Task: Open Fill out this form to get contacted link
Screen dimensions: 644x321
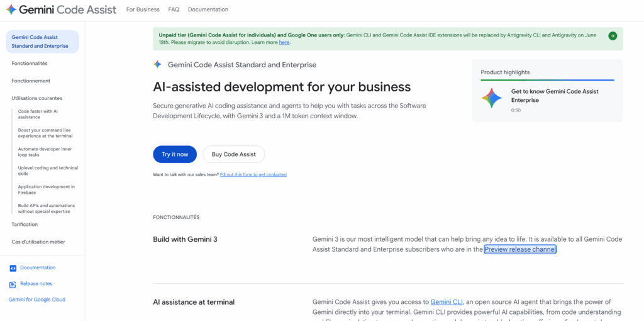Action: coord(253,175)
